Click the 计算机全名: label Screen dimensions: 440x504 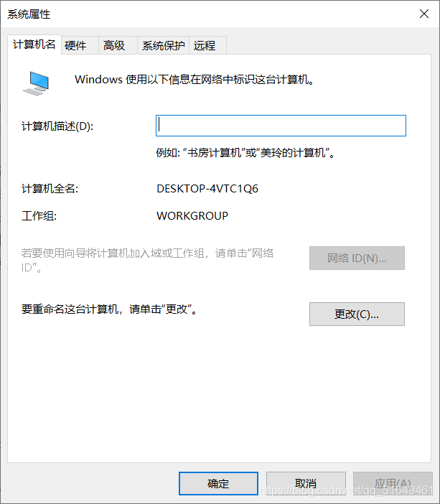pyautogui.click(x=50, y=189)
